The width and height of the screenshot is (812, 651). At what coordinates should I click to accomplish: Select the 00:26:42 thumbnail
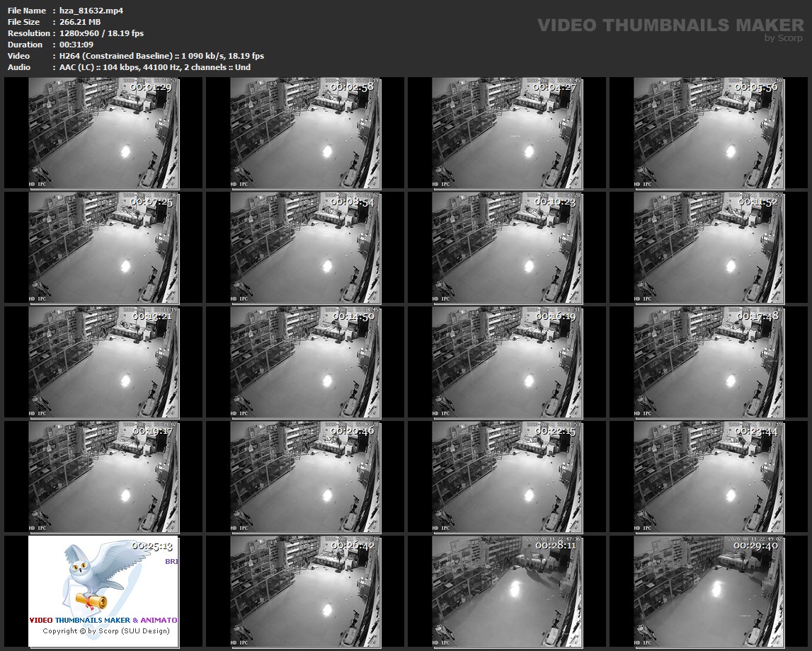click(x=305, y=592)
